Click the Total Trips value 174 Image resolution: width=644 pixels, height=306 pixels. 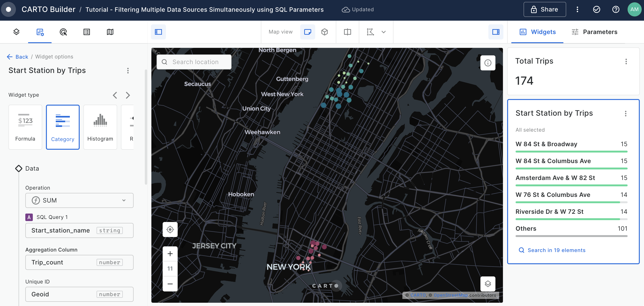tap(524, 81)
